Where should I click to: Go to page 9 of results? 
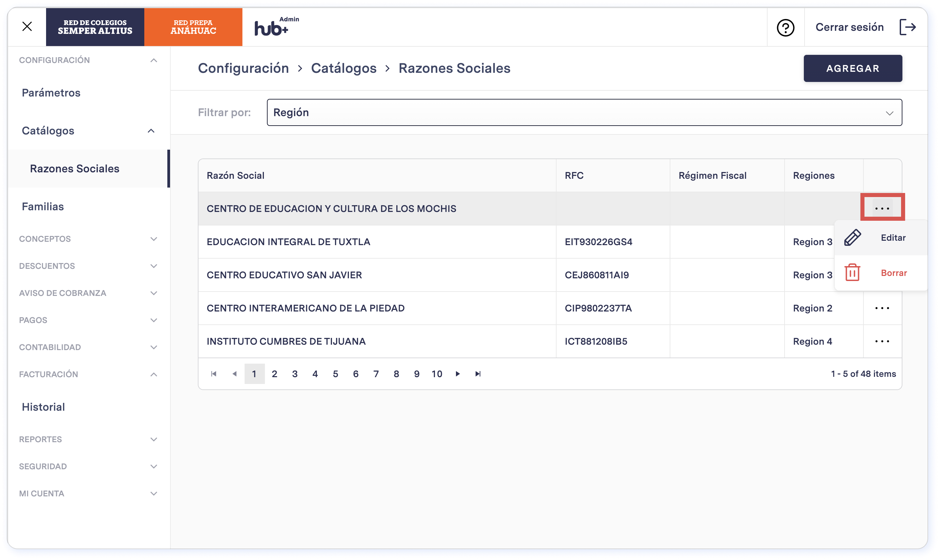tap(416, 373)
